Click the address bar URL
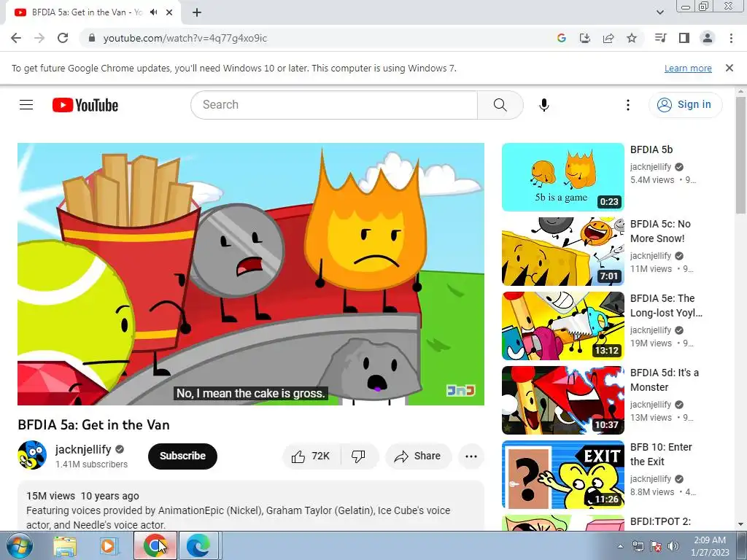The height and width of the screenshot is (560, 747). point(185,38)
